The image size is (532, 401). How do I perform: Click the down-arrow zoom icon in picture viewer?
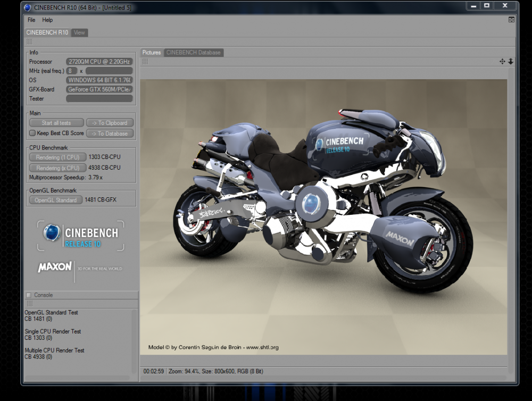[511, 62]
